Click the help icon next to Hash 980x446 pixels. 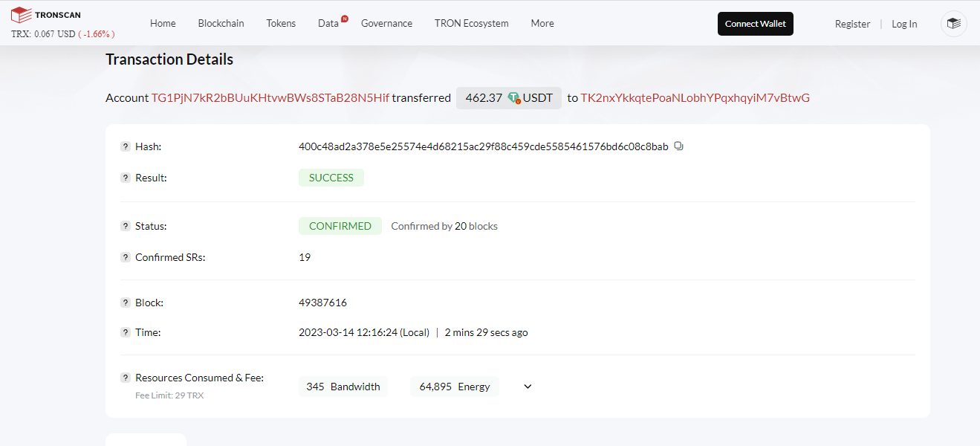click(x=126, y=146)
